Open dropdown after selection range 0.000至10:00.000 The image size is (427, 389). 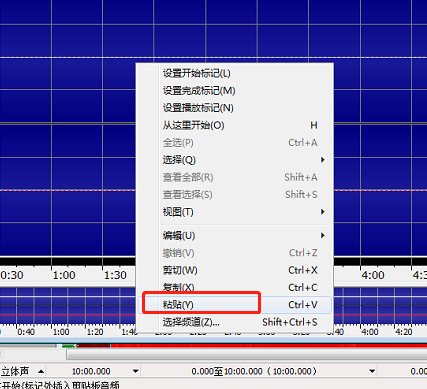click(372, 371)
